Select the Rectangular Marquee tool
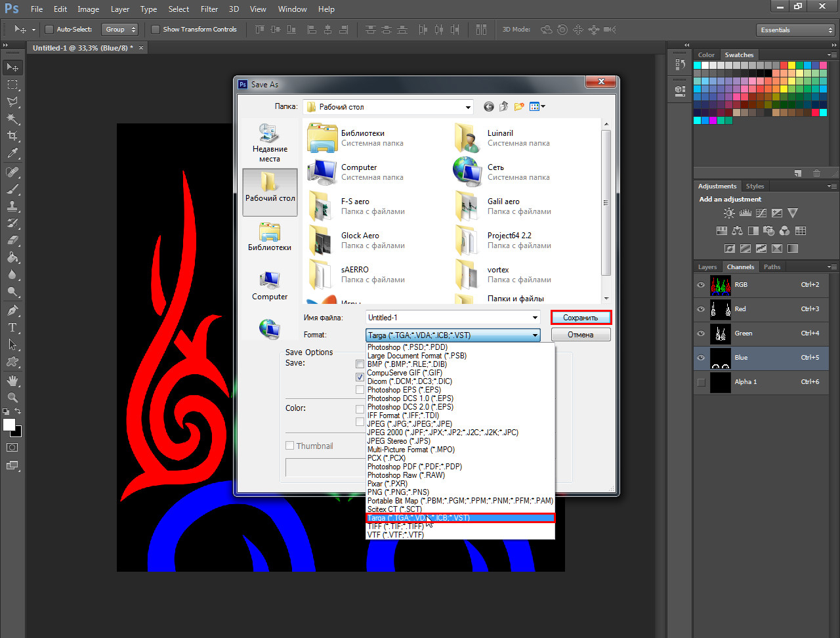The image size is (840, 638). point(12,85)
